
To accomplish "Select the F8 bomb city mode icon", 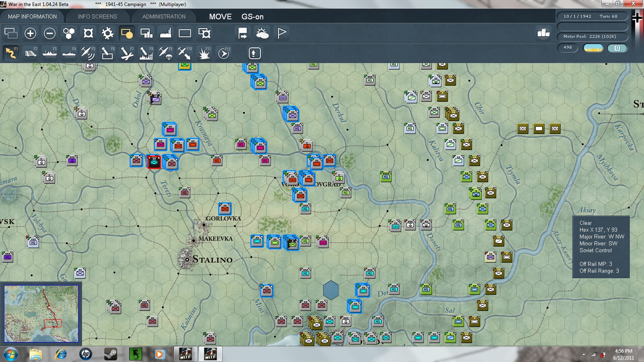I will click(146, 53).
